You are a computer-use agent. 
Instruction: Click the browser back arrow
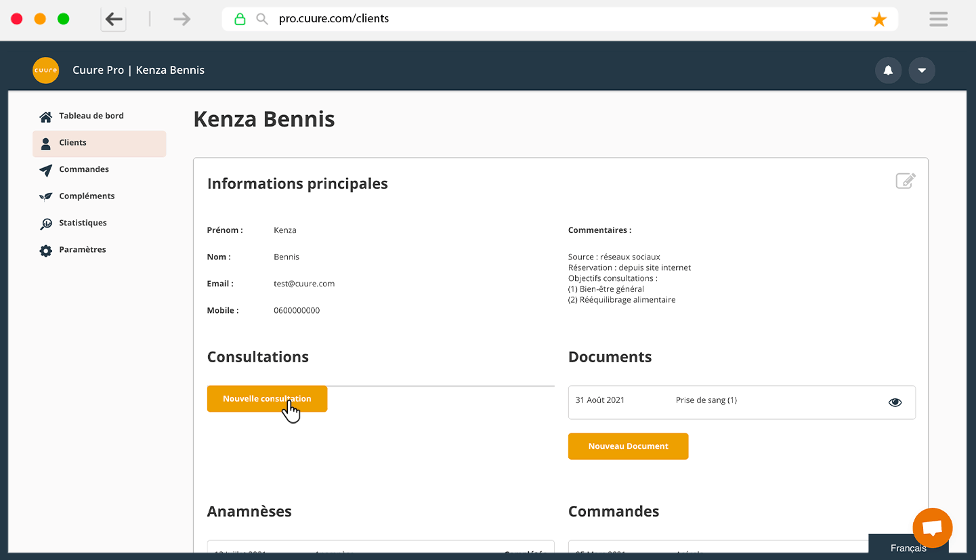click(114, 19)
